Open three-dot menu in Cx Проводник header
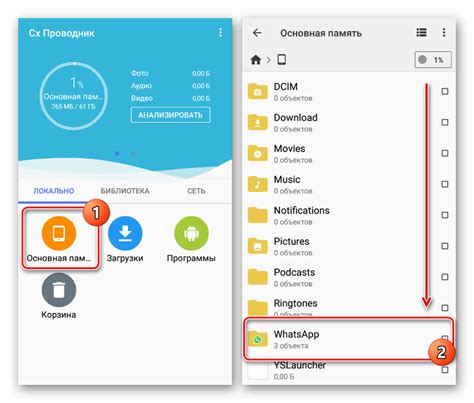Screen dimensions: 474x403 tap(220, 33)
